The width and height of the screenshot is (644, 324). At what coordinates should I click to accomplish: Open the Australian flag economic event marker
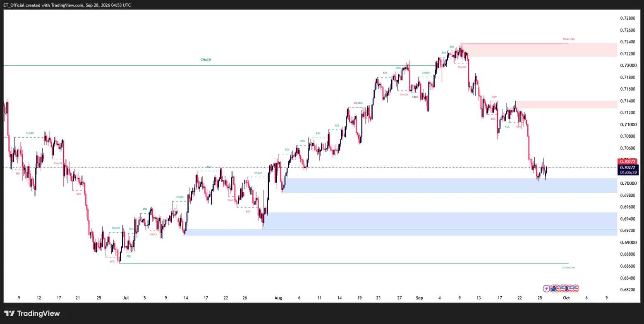point(553,288)
